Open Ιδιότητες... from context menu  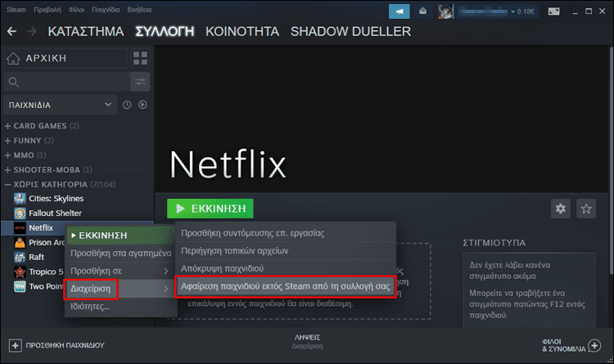pos(120,307)
